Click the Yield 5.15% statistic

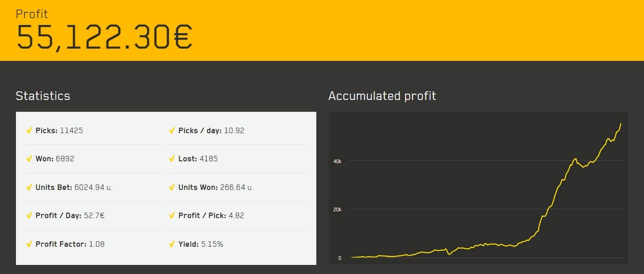tap(196, 244)
